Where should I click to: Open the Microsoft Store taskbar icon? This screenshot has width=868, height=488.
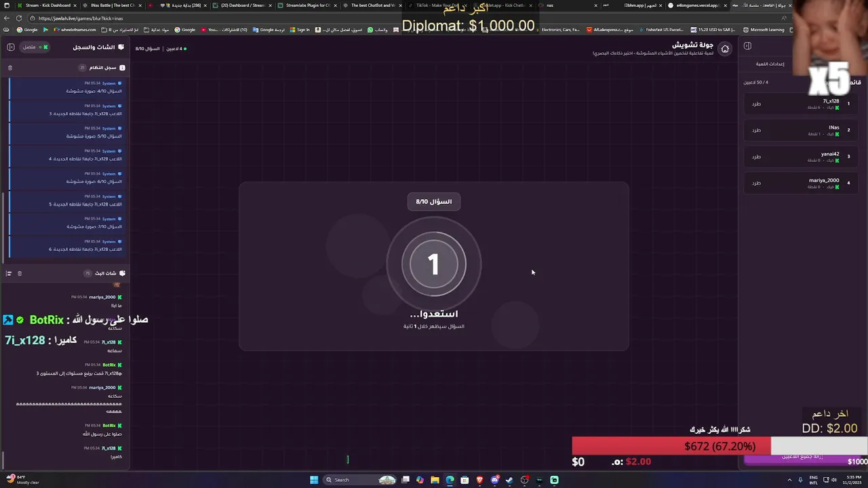click(465, 480)
